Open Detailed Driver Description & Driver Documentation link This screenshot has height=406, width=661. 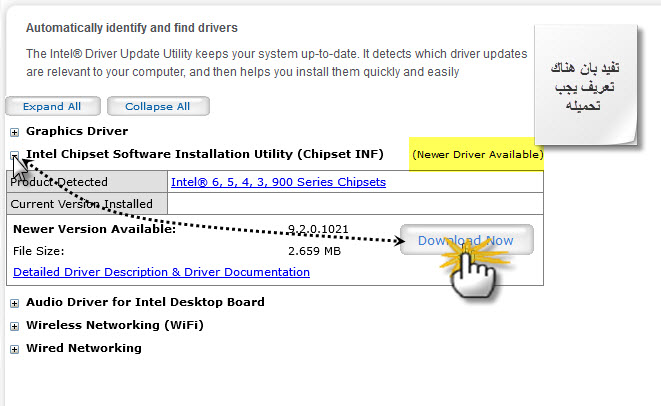pos(161,272)
